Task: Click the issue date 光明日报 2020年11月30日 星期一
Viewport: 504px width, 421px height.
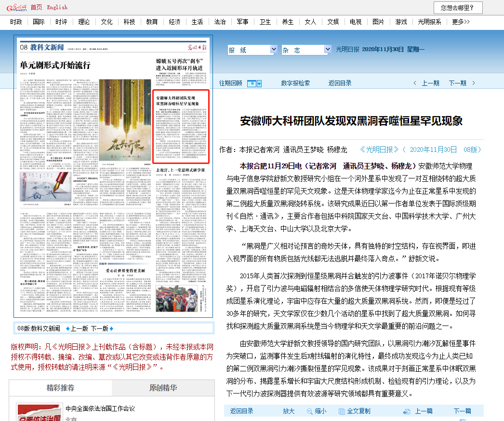Action: (380, 49)
